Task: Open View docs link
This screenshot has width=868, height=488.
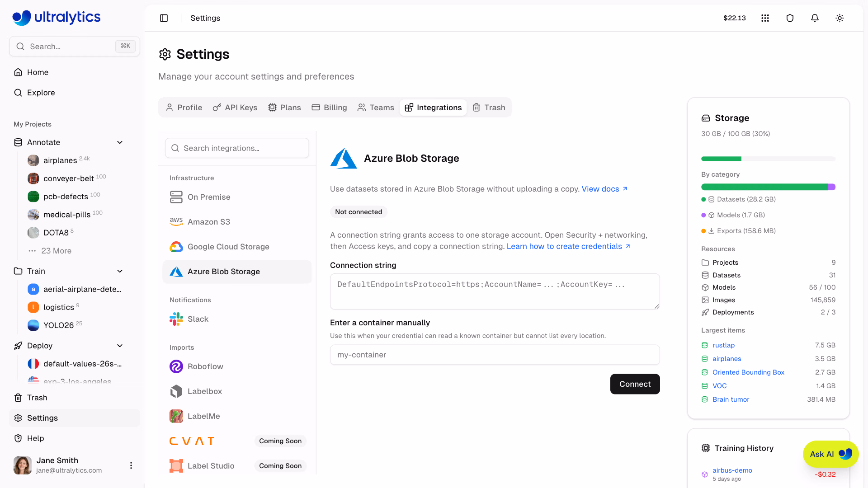Action: click(x=604, y=189)
